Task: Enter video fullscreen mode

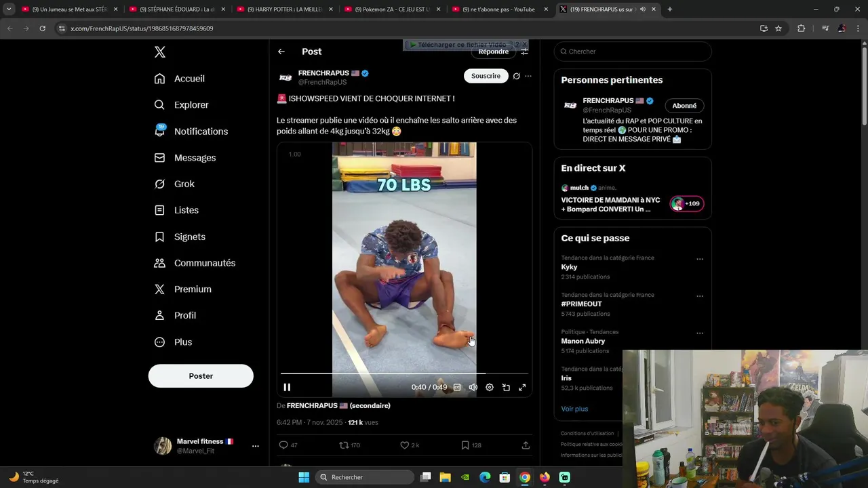Action: coord(522,387)
